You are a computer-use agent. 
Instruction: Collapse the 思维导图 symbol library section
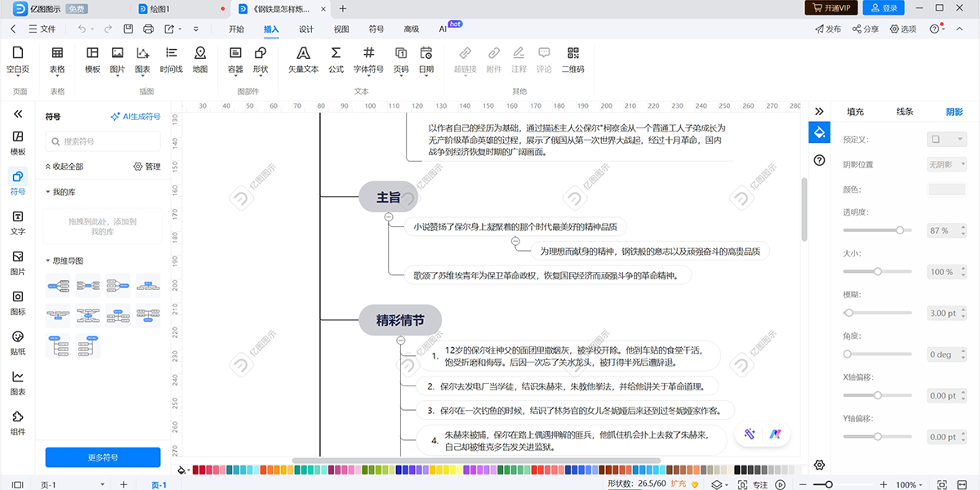(49, 261)
